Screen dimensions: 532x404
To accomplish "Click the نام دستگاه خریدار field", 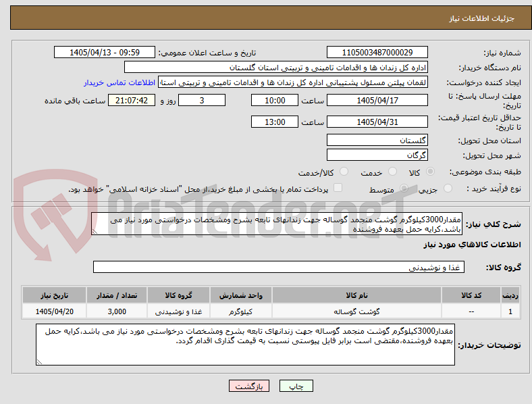I will click(276, 67).
